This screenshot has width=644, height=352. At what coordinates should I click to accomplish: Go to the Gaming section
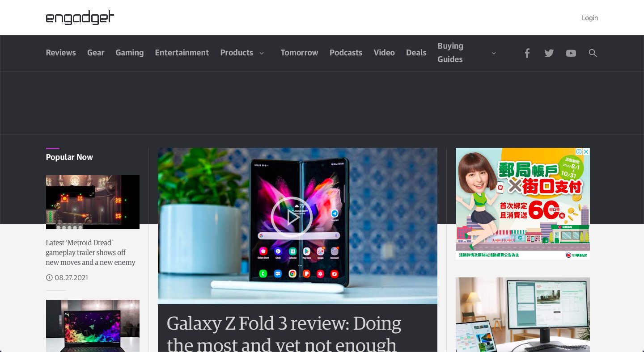[130, 53]
